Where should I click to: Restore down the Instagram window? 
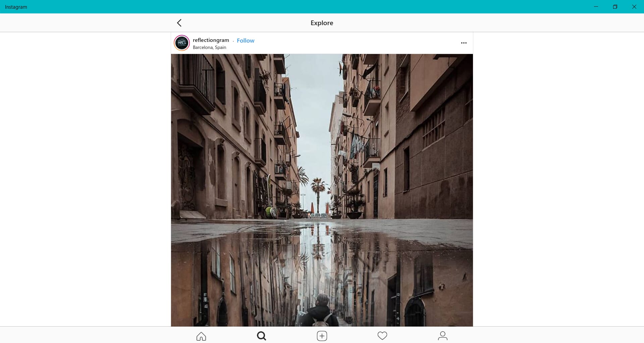point(615,7)
